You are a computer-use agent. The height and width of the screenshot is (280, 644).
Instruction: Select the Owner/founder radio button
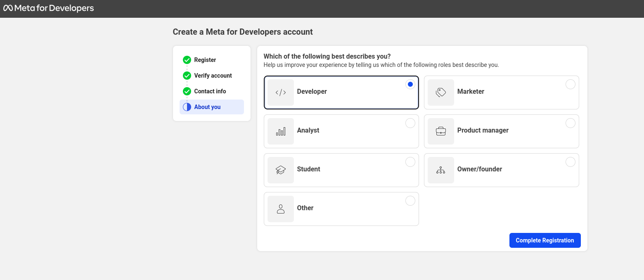click(x=571, y=162)
